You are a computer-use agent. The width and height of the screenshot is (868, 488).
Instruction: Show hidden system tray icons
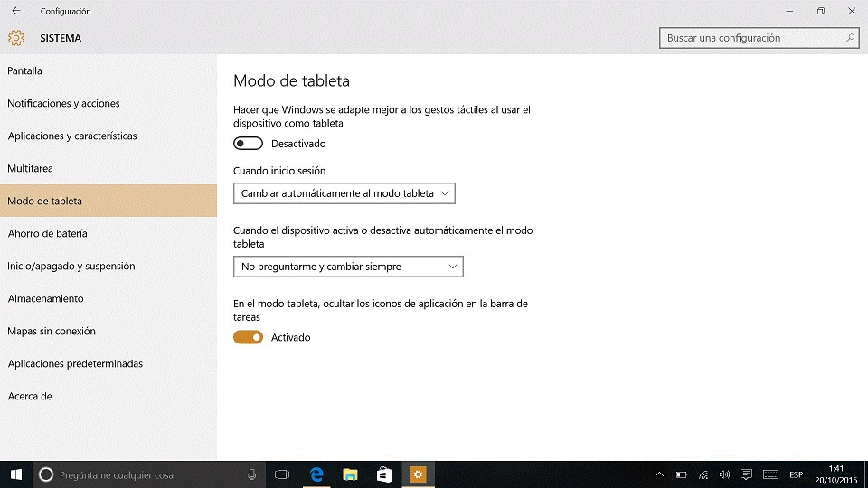(x=659, y=474)
